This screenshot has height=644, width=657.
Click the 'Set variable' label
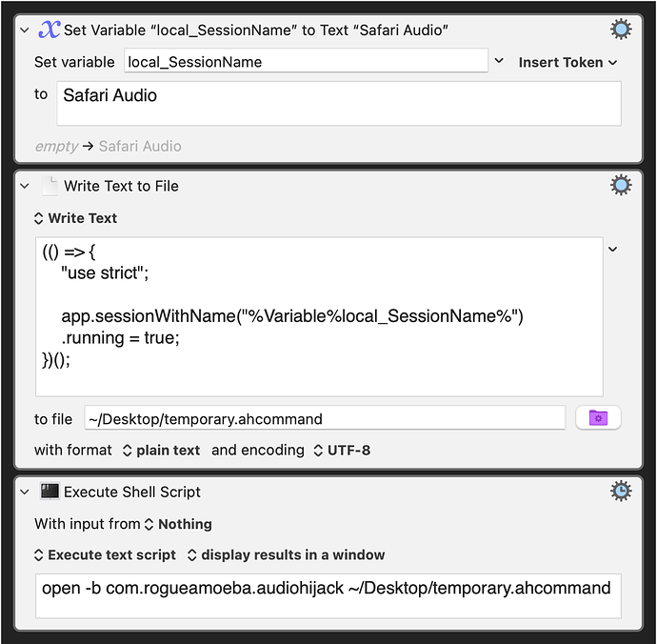74,62
